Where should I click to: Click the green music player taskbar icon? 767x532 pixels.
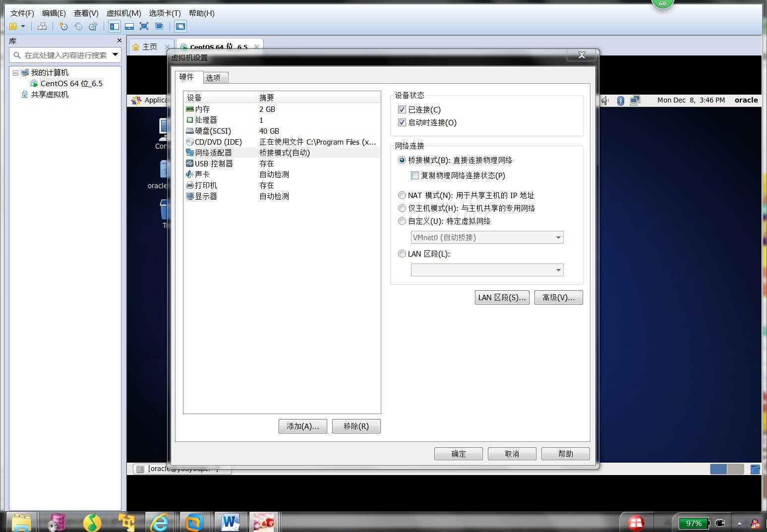tap(92, 523)
